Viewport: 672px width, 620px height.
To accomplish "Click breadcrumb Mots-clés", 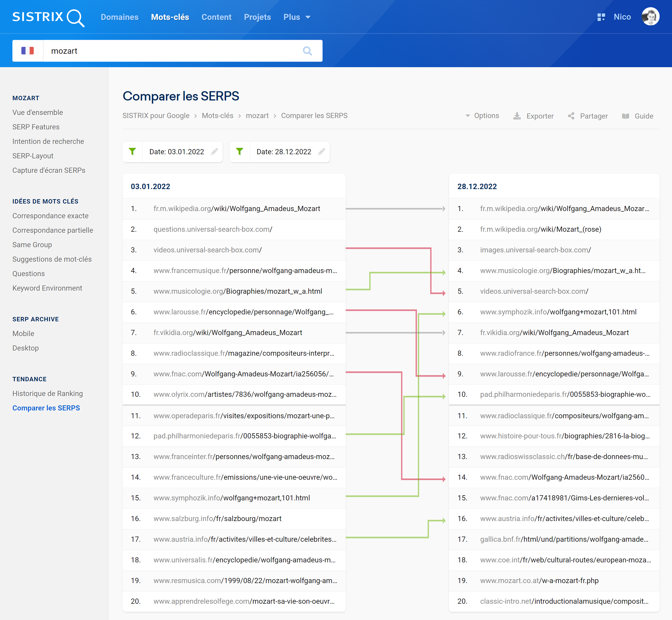I will [x=218, y=115].
